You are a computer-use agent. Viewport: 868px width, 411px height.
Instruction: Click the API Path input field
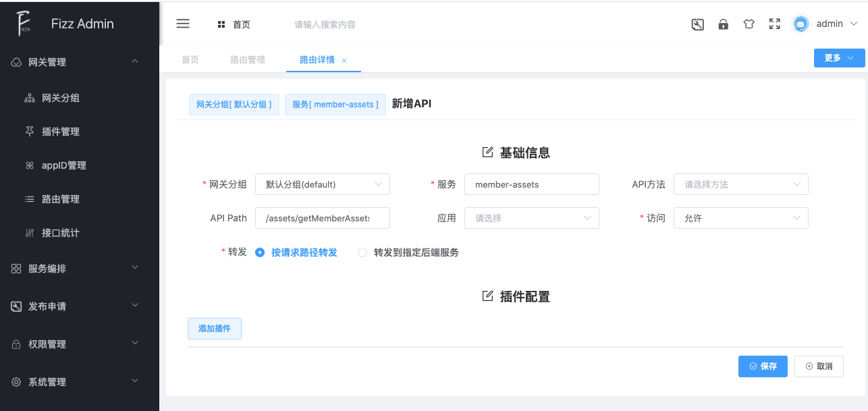coord(322,218)
